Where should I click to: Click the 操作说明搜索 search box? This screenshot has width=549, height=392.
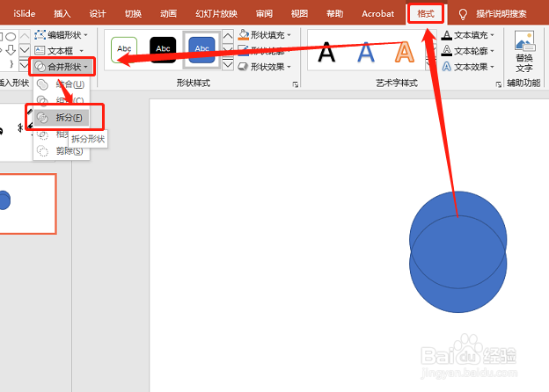click(501, 14)
